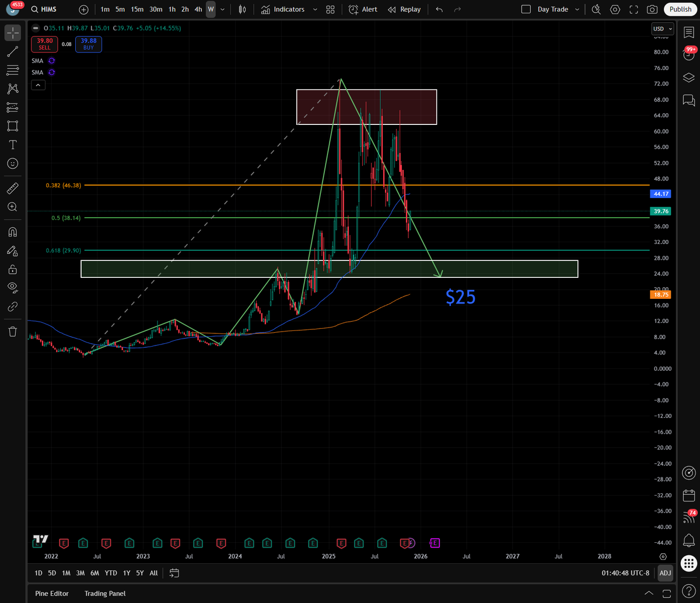
Task: Collapse the legend with the chevron
Action: [38, 85]
